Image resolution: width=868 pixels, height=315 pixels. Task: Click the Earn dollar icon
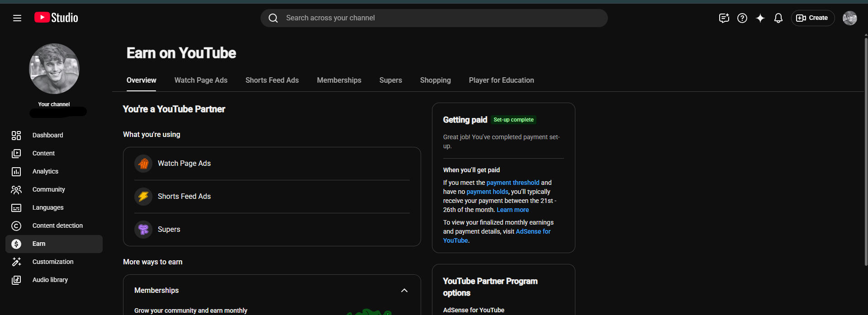coord(16,244)
